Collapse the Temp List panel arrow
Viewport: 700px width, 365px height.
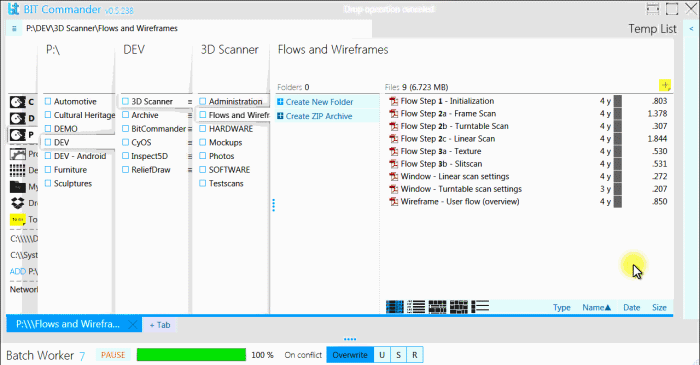click(x=691, y=29)
